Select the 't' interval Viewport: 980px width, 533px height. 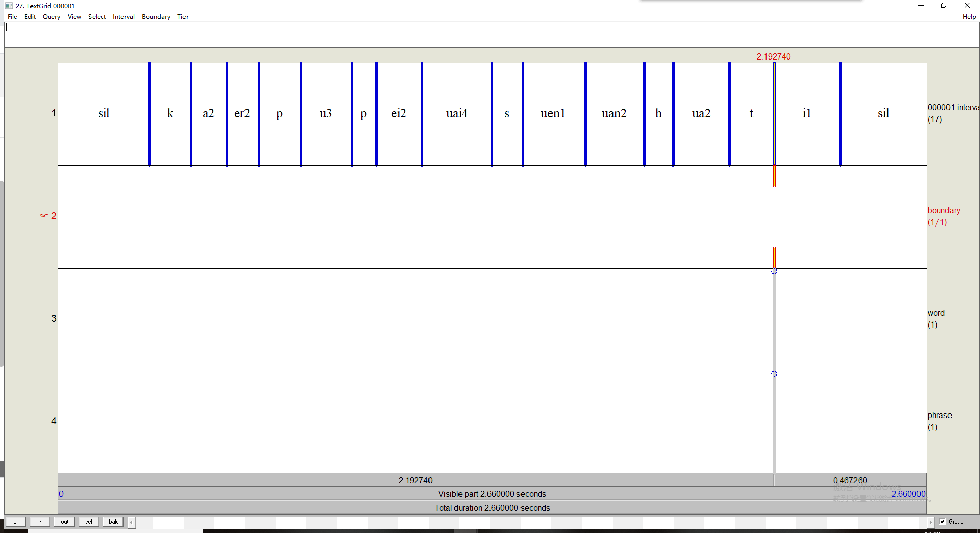point(751,114)
